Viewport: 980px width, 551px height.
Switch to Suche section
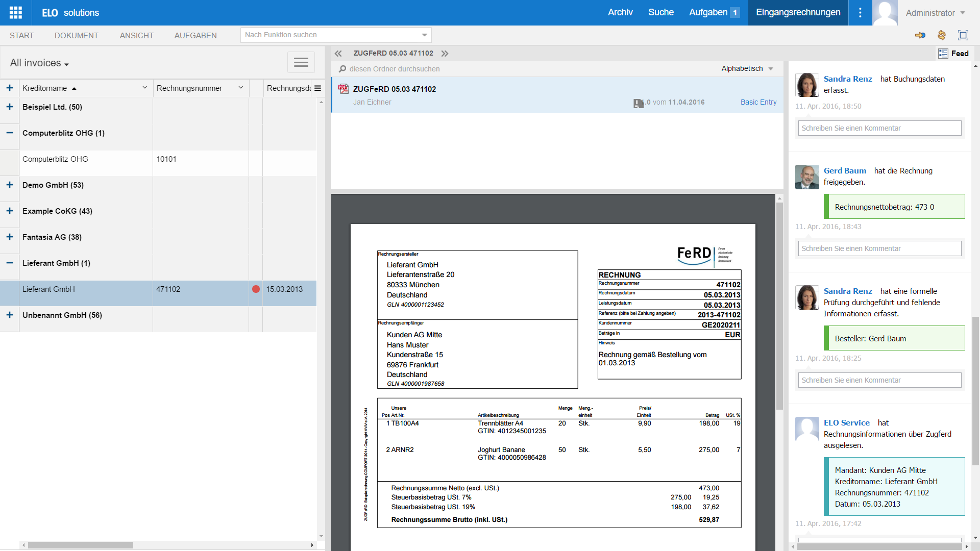click(x=661, y=13)
